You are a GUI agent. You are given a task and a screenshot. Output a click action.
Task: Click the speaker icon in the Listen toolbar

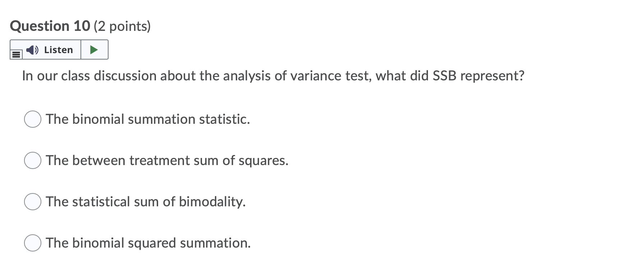pos(32,50)
